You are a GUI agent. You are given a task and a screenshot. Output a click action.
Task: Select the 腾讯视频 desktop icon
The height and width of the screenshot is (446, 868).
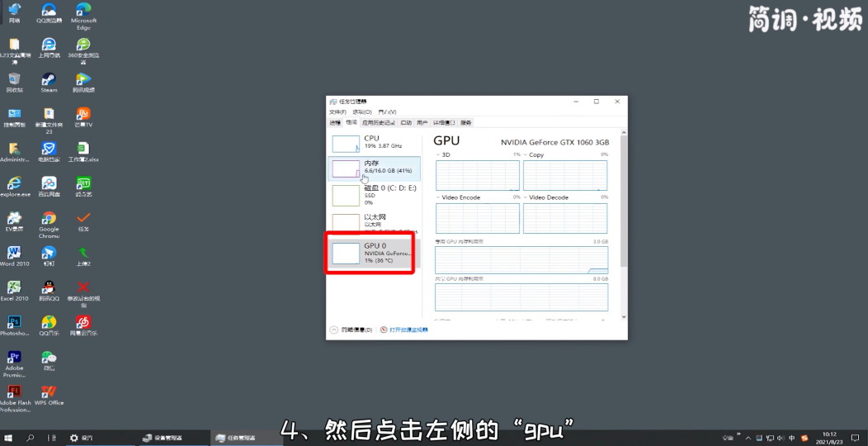[x=83, y=83]
